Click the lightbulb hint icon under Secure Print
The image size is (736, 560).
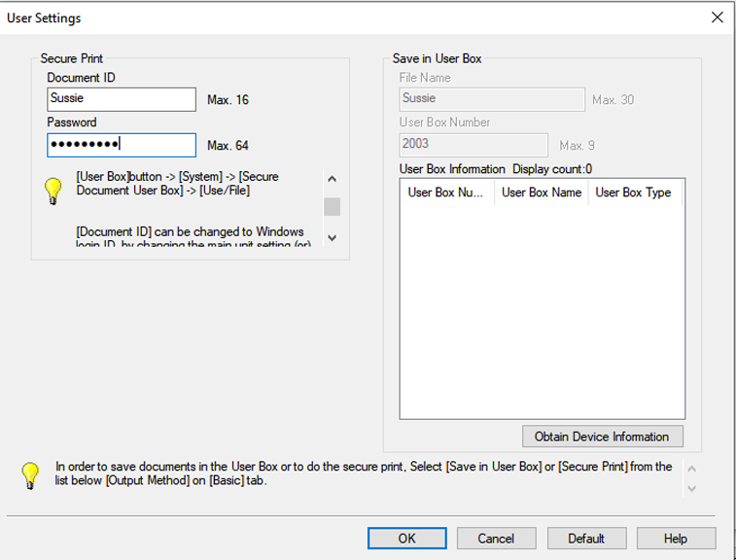pos(55,191)
